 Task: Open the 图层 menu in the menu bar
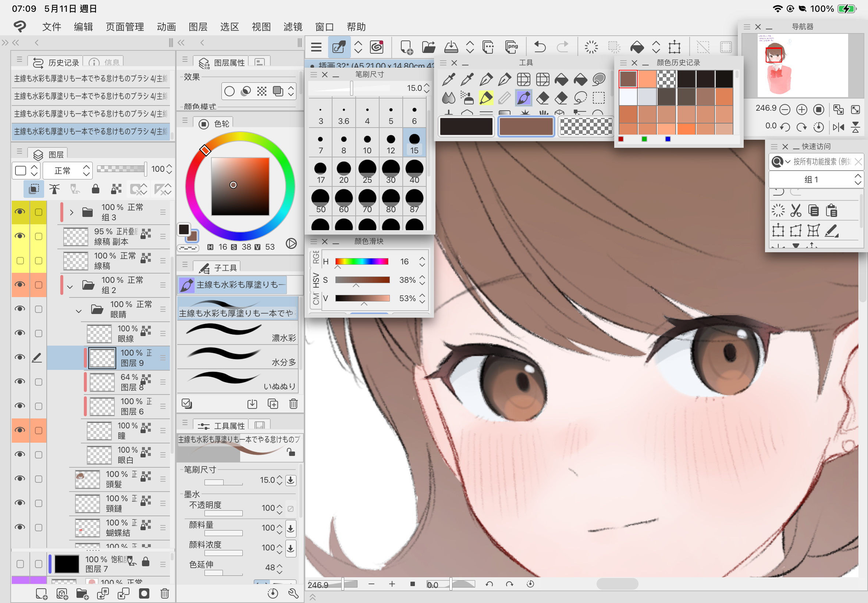pos(198,27)
